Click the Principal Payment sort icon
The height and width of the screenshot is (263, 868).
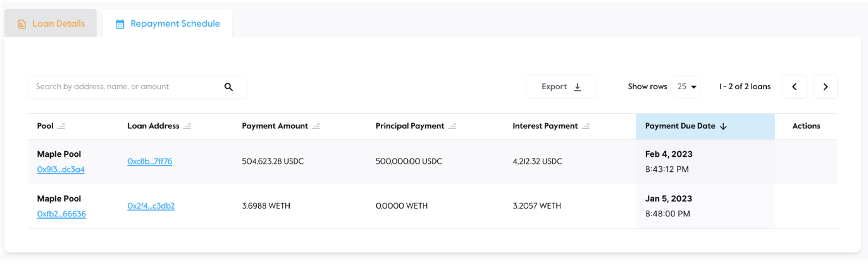[x=452, y=126]
